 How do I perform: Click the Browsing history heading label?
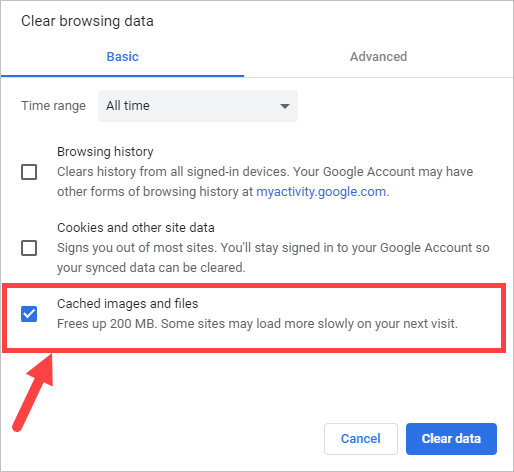[x=105, y=152]
